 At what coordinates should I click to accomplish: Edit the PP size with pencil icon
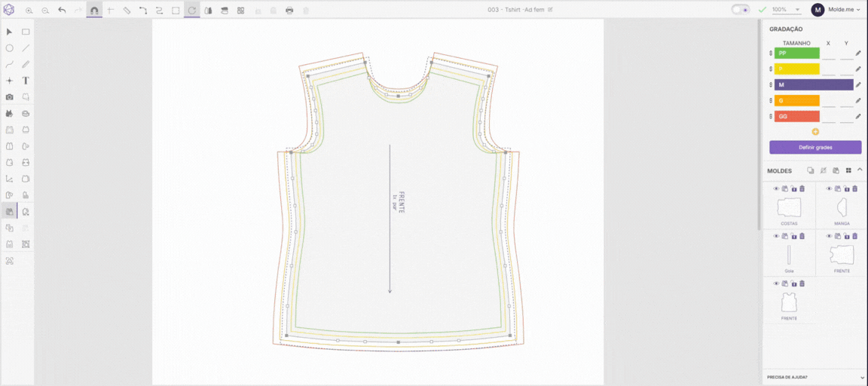tap(858, 54)
